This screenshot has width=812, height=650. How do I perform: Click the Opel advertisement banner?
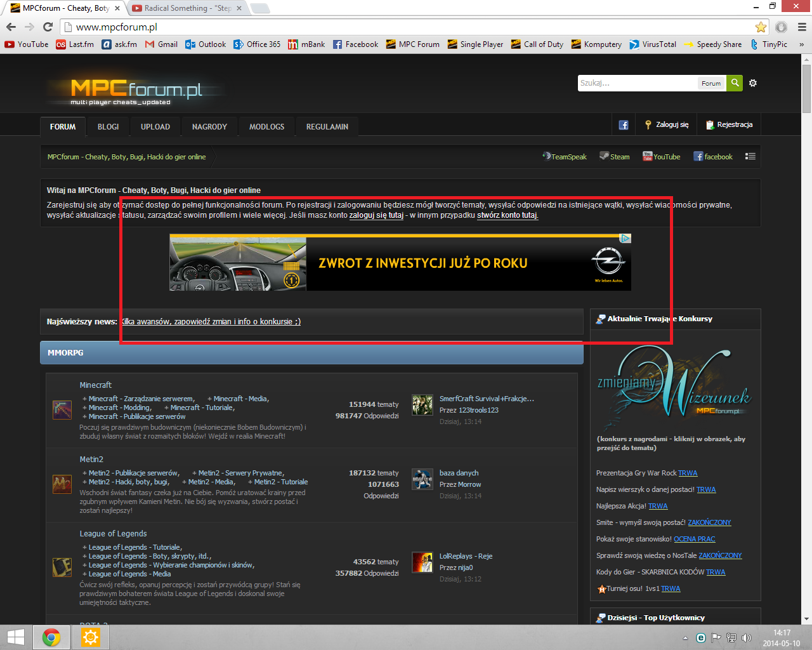[x=400, y=262]
